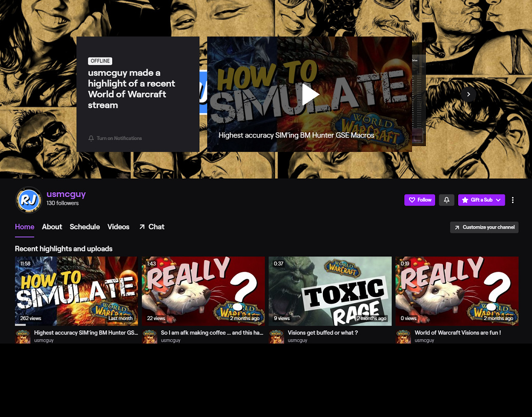Switch to the About tab

click(x=52, y=227)
